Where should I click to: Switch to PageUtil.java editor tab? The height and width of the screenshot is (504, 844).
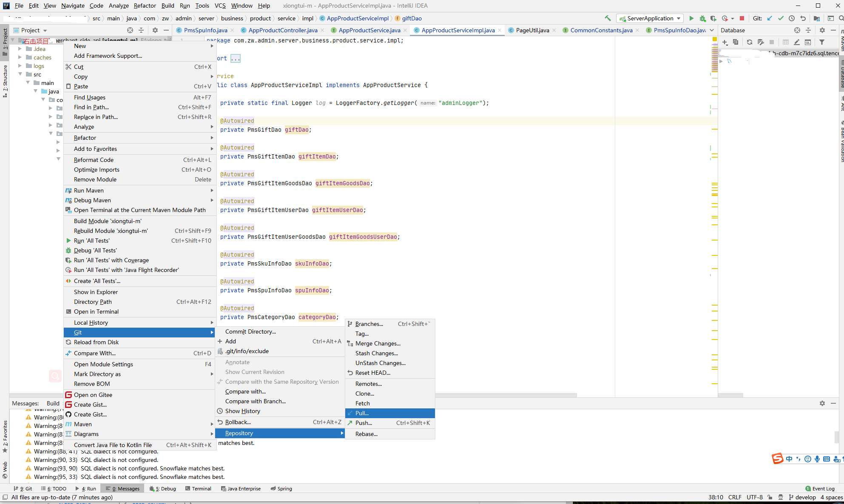pyautogui.click(x=532, y=30)
